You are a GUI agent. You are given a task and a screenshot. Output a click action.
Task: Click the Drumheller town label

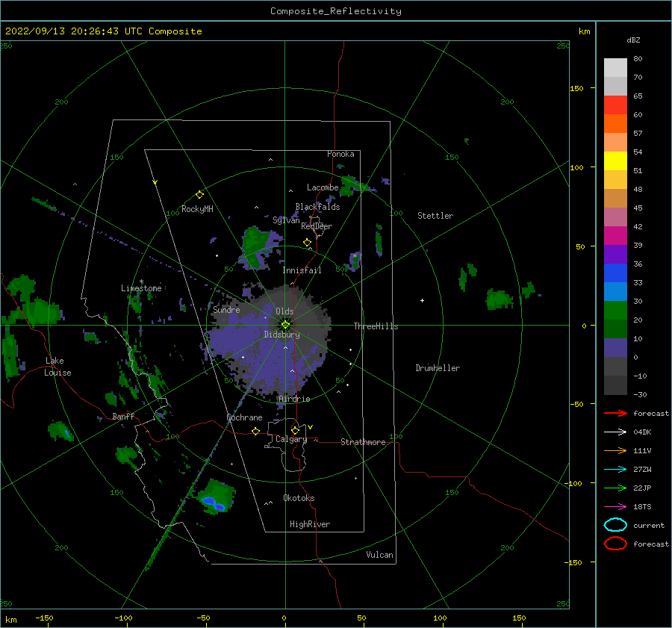coord(438,368)
